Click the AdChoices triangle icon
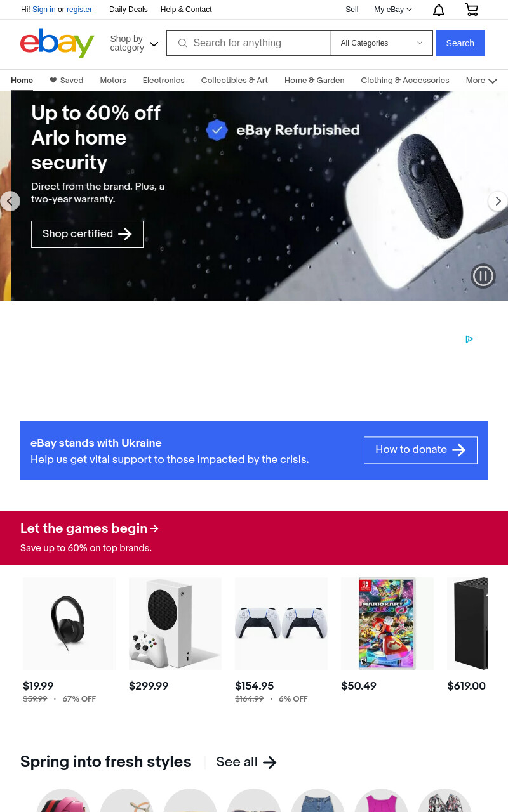The image size is (508, 812). tap(469, 339)
